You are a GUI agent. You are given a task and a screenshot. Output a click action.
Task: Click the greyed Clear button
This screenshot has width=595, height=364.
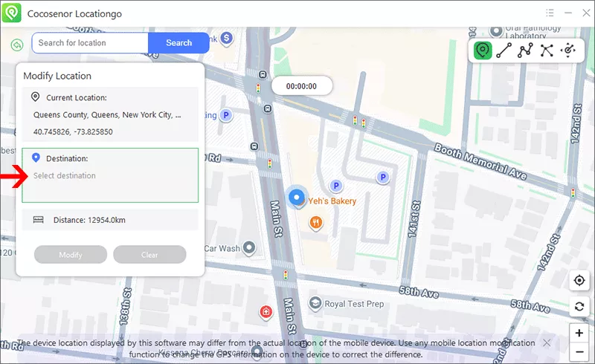[x=149, y=254]
